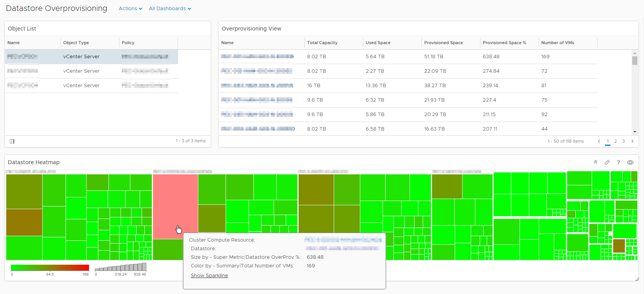
Task: Go to next page in Overprovisioning View
Action: (x=632, y=141)
